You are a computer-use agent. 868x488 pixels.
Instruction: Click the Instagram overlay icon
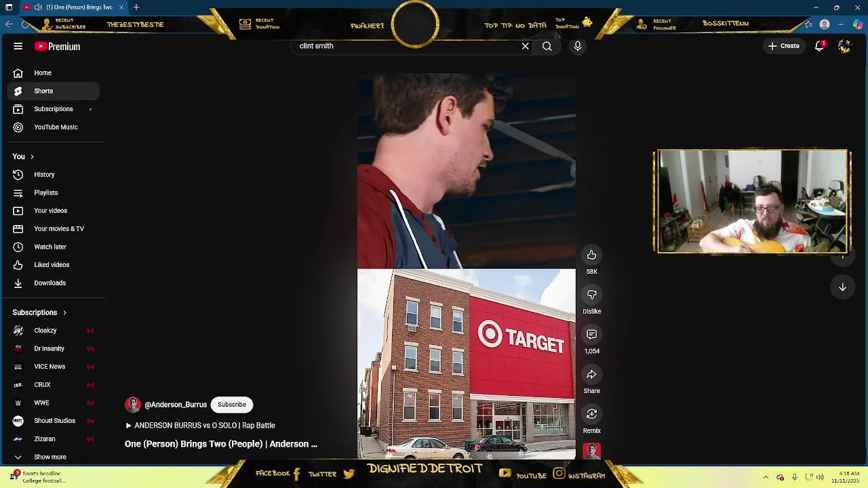559,474
